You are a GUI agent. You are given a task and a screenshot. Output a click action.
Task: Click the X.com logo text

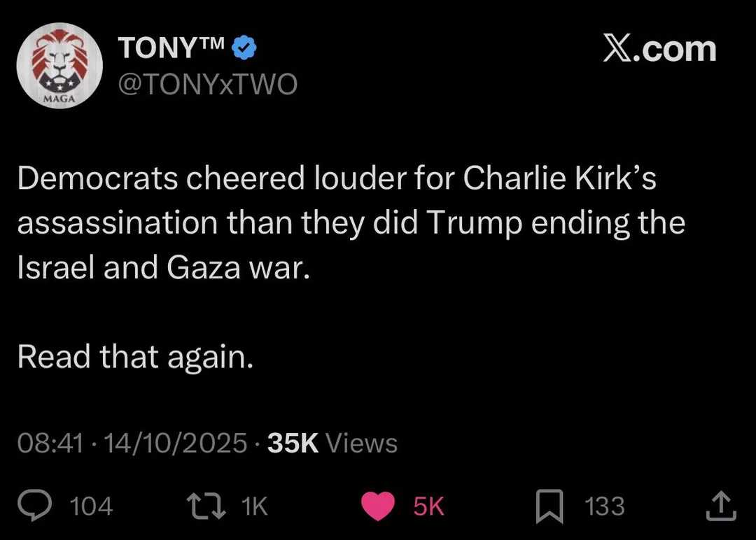click(659, 50)
